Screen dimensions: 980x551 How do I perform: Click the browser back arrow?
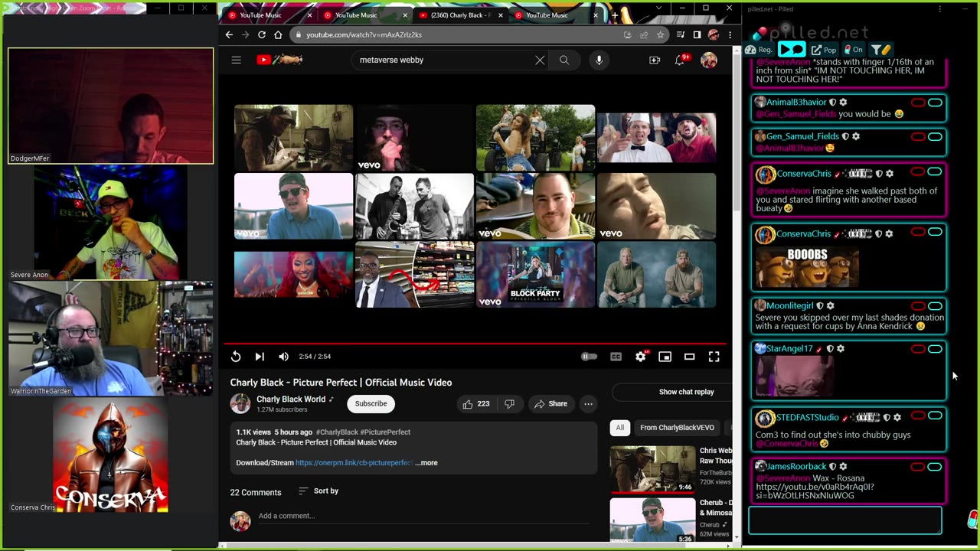229,34
